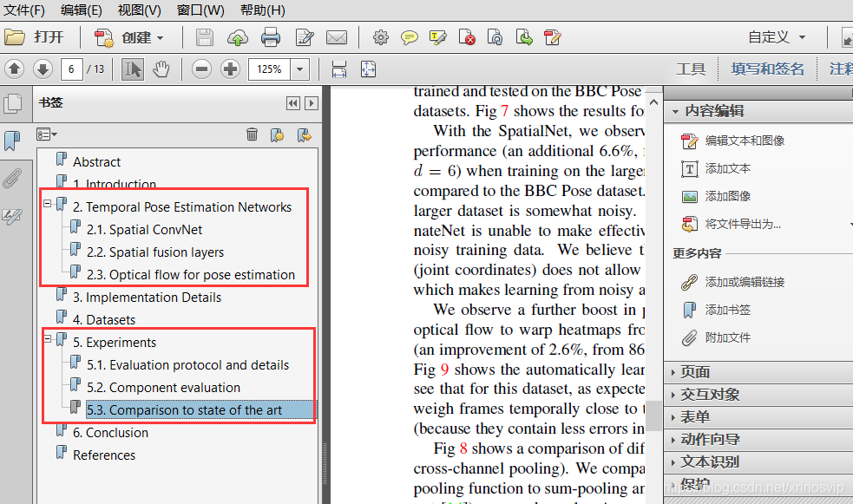853x504 pixels.
Task: Click the page with gear icon
Action: (x=495, y=37)
